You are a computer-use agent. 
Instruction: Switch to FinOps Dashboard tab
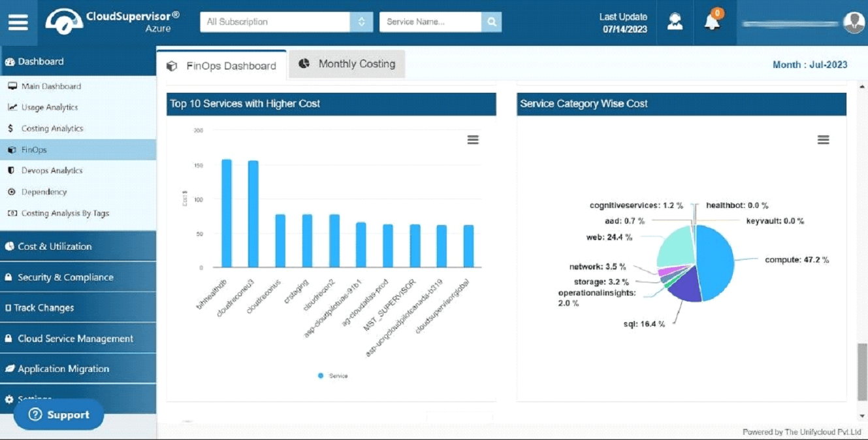(221, 65)
